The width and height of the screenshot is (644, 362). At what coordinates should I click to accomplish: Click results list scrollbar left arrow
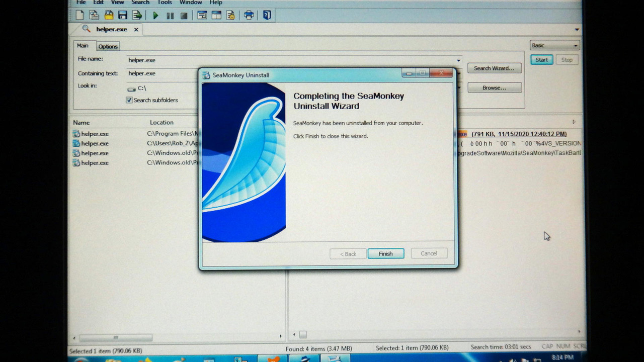coord(75,338)
